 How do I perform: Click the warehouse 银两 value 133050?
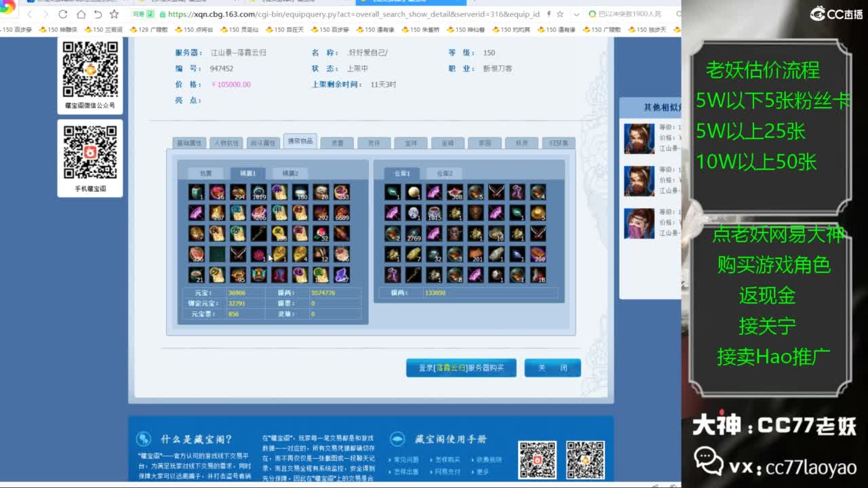(x=435, y=293)
